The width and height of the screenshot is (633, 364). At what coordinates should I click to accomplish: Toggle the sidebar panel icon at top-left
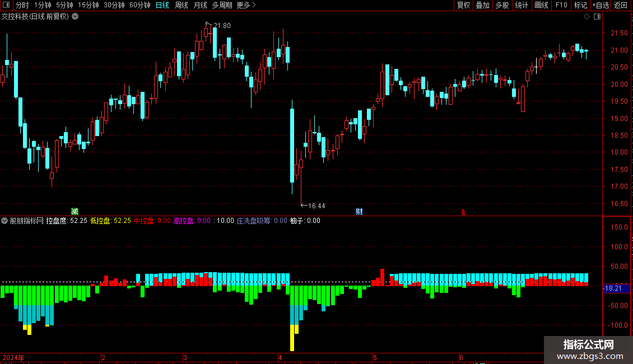coord(6,5)
